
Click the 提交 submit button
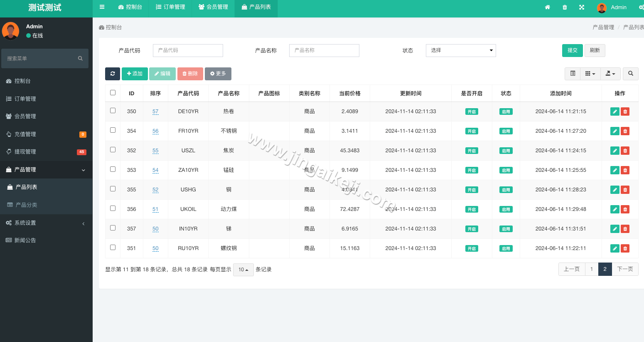point(572,50)
